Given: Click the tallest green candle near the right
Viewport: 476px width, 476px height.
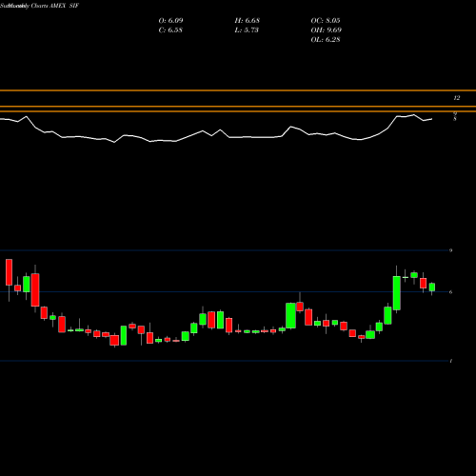Looking at the screenshot, I should click(x=397, y=293).
